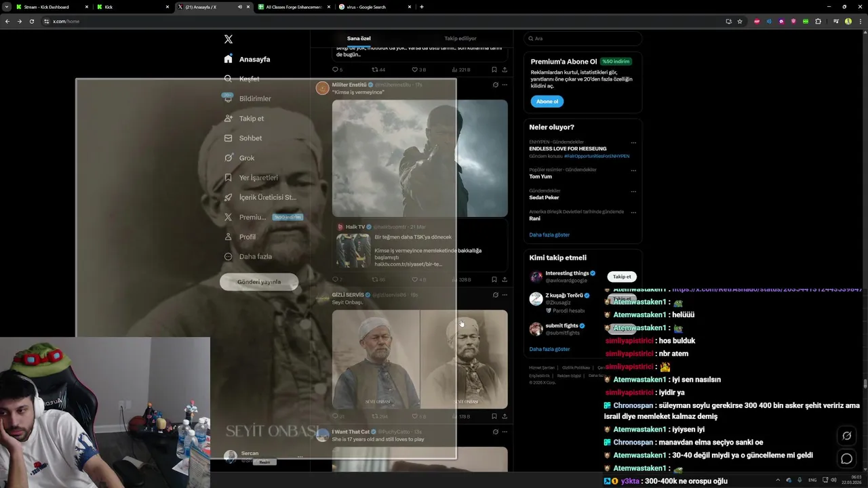This screenshot has width=868, height=488.
Task: Bookmark the post with 221 B views
Action: click(494, 70)
